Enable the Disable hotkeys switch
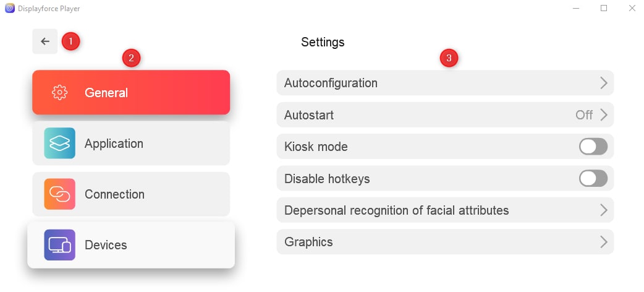 click(593, 179)
